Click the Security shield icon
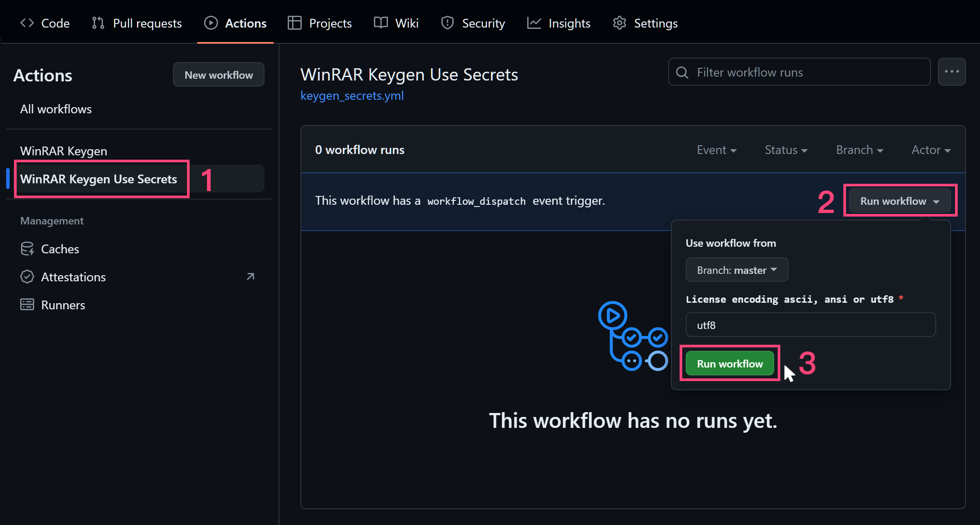 pyautogui.click(x=447, y=23)
